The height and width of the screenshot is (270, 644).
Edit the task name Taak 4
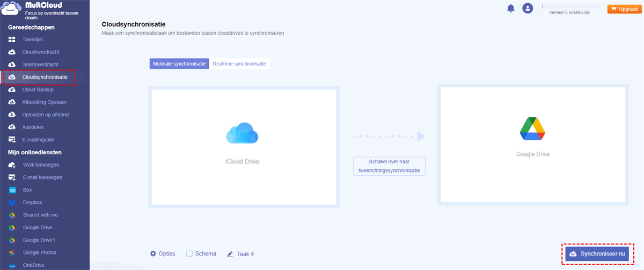(245, 254)
